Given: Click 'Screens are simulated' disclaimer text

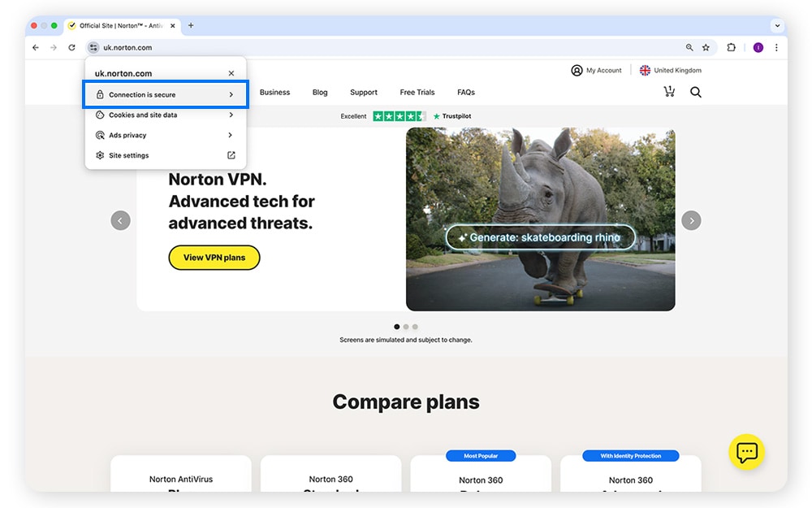Looking at the screenshot, I should tap(405, 340).
